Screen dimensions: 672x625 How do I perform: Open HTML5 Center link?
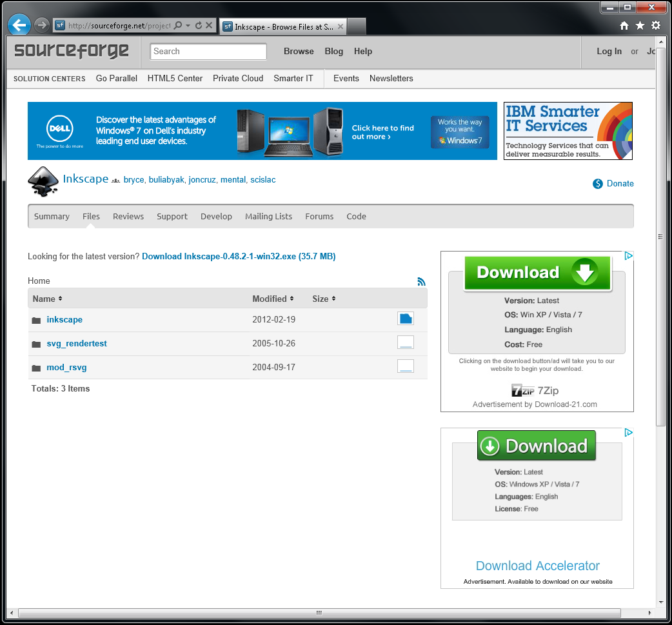pyautogui.click(x=175, y=79)
